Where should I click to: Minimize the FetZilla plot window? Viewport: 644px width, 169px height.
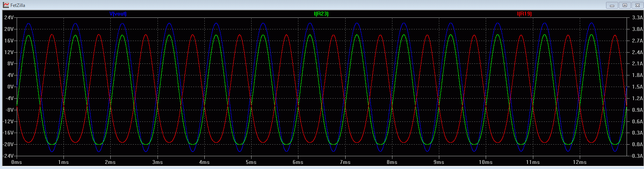[612, 5]
